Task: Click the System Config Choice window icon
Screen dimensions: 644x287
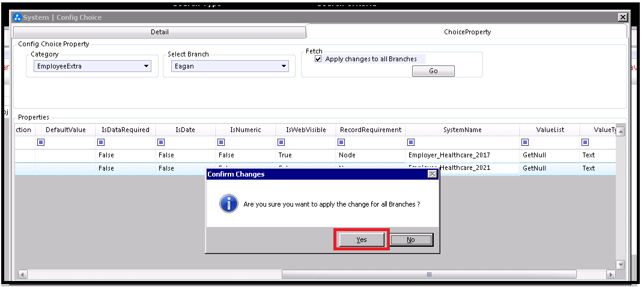Action: pos(17,17)
